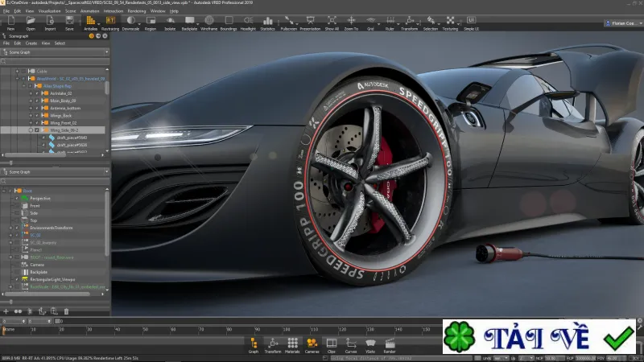Create a new scene with New icon

click(x=11, y=23)
